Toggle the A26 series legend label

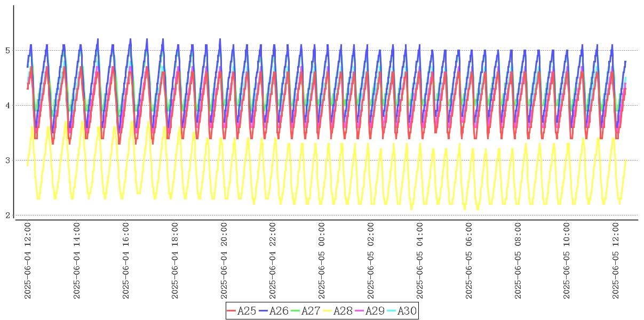click(x=279, y=311)
